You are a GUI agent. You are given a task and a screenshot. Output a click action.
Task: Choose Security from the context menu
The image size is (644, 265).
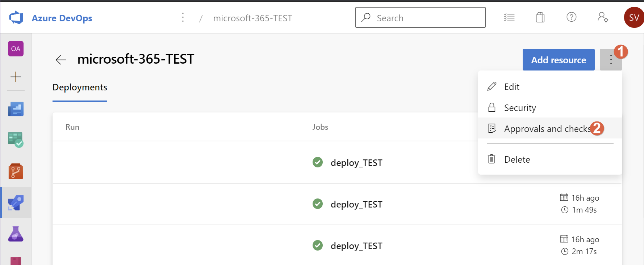point(550,108)
